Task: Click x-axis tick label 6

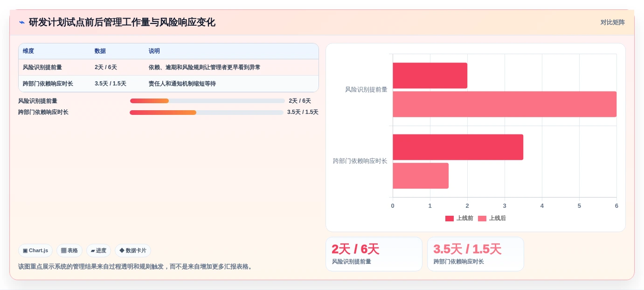Action: pos(616,206)
